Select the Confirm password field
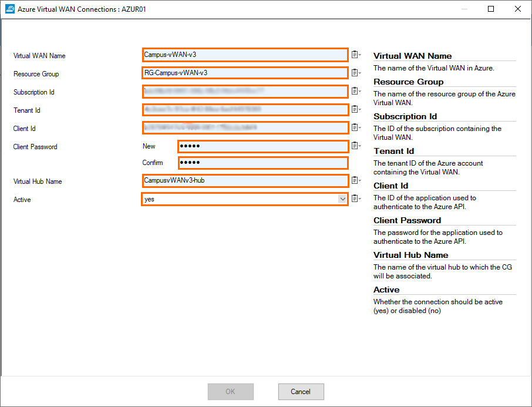 [x=263, y=163]
